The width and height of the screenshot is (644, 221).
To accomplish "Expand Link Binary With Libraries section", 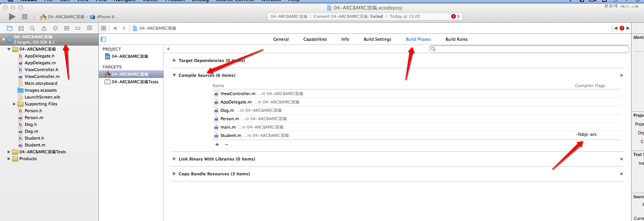I will click(x=174, y=159).
